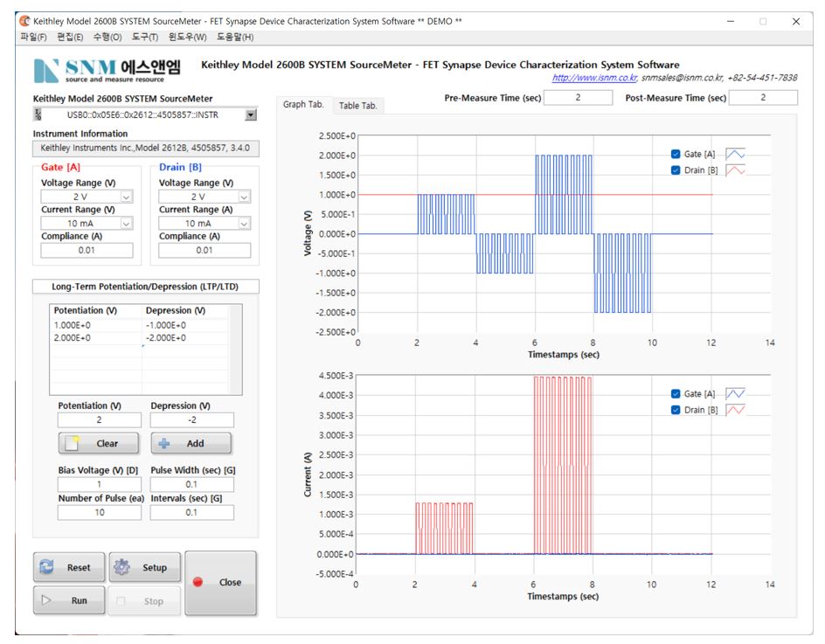This screenshot has width=825, height=644.
Task: Click the Stop button
Action: (x=144, y=601)
